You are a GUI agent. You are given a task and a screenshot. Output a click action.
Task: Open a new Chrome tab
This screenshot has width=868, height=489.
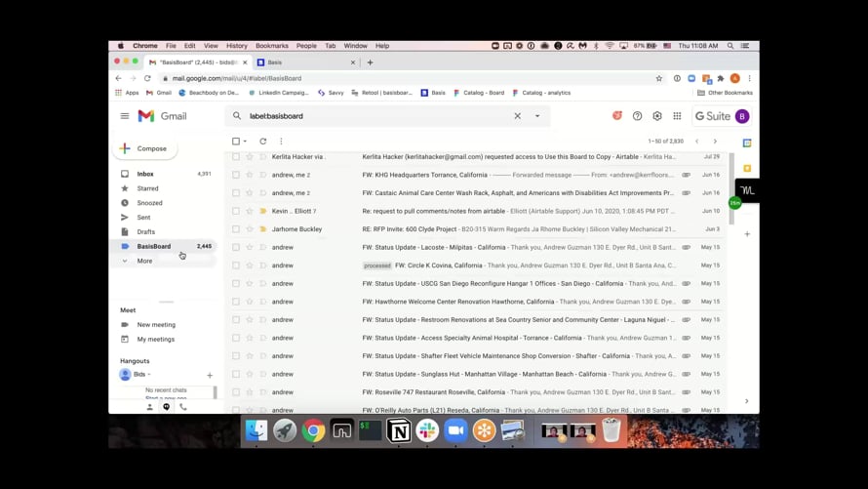pos(371,62)
